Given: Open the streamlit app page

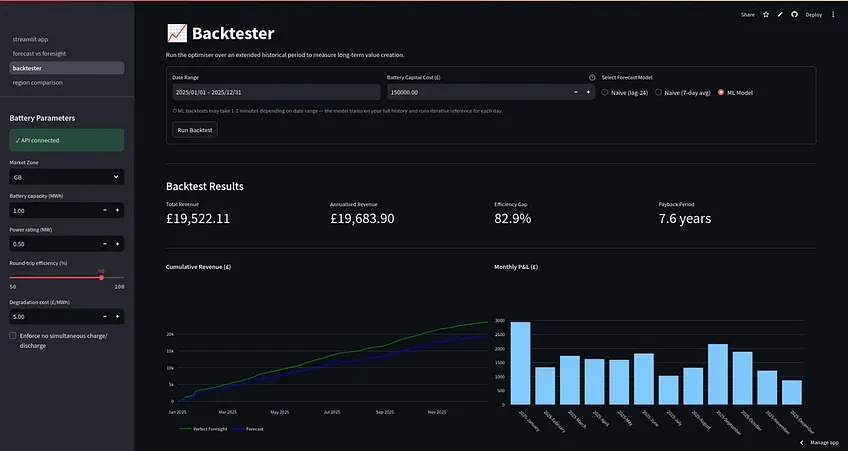Looking at the screenshot, I should [30, 39].
